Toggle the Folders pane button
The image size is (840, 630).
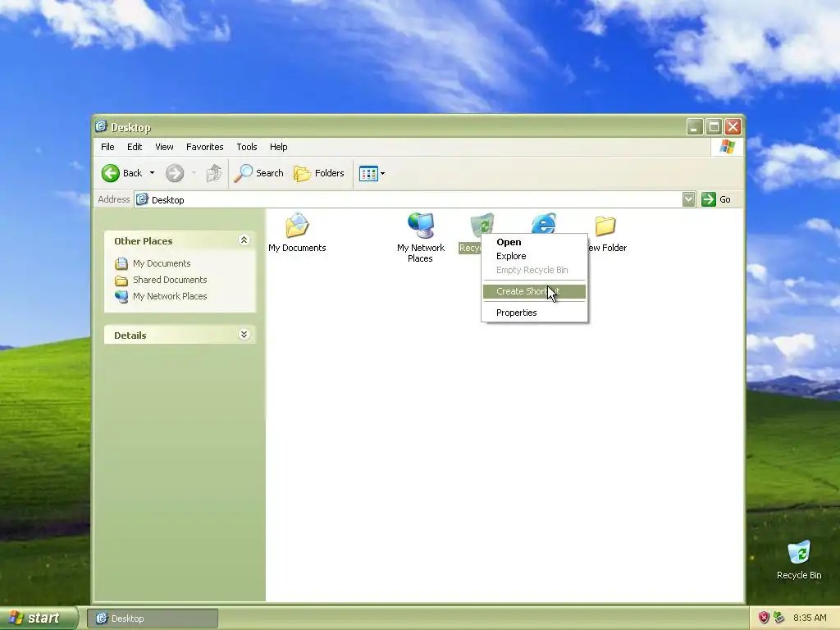point(319,173)
